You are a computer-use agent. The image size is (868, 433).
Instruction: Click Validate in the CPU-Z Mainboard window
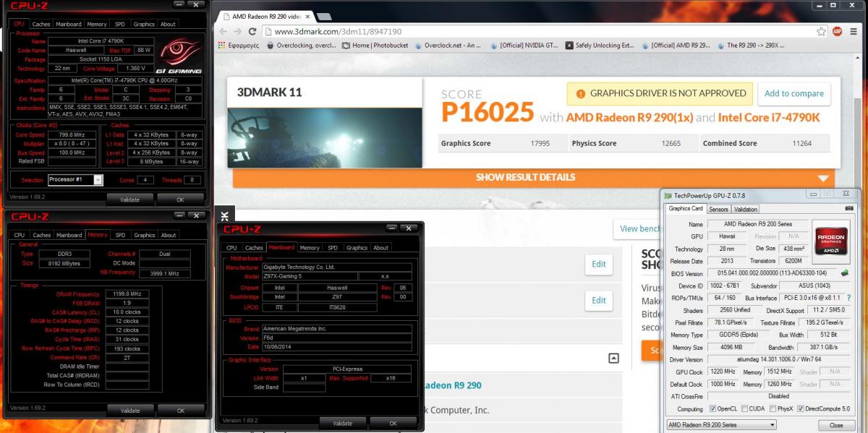tap(343, 423)
